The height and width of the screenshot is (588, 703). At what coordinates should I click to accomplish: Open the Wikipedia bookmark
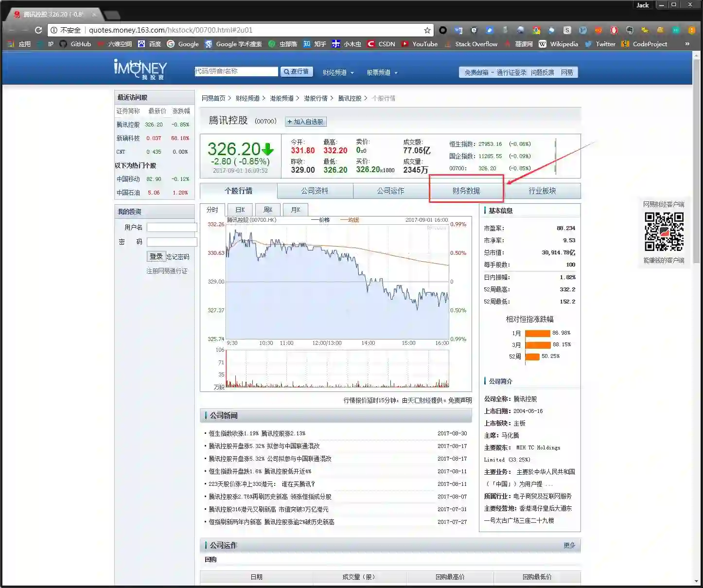tap(559, 44)
